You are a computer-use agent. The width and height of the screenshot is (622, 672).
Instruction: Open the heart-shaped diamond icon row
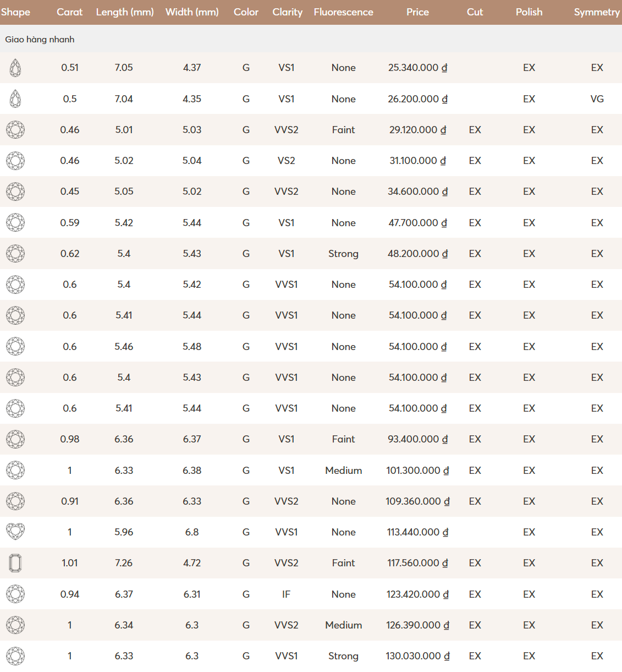coord(15,532)
